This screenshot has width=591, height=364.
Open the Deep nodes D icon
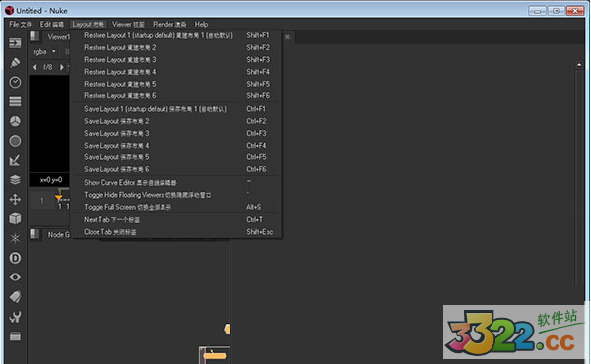point(15,258)
